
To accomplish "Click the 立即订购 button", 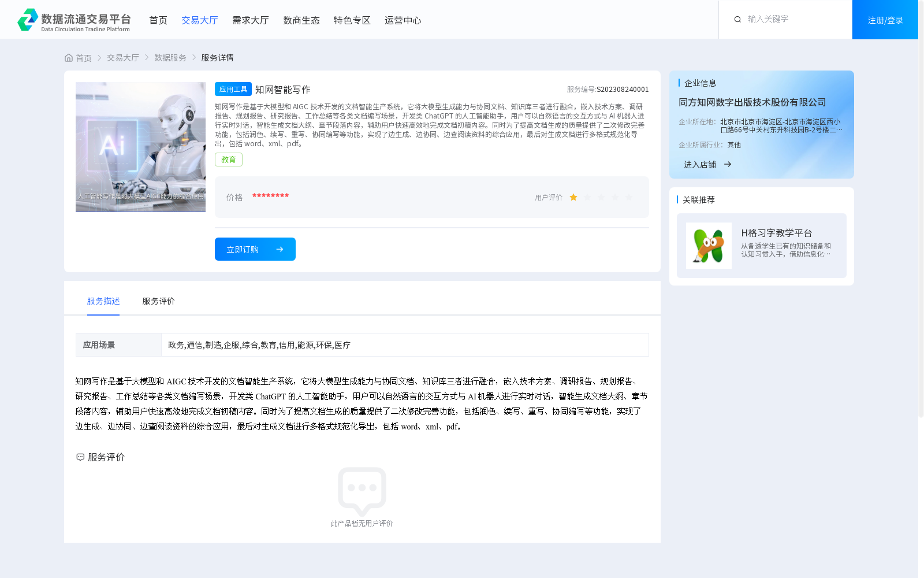I will [x=255, y=249].
